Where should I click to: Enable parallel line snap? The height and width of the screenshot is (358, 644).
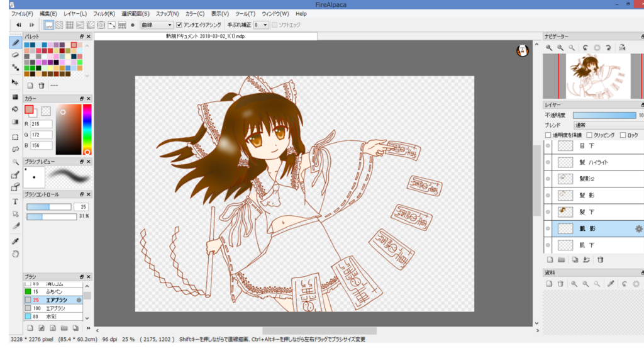(59, 25)
